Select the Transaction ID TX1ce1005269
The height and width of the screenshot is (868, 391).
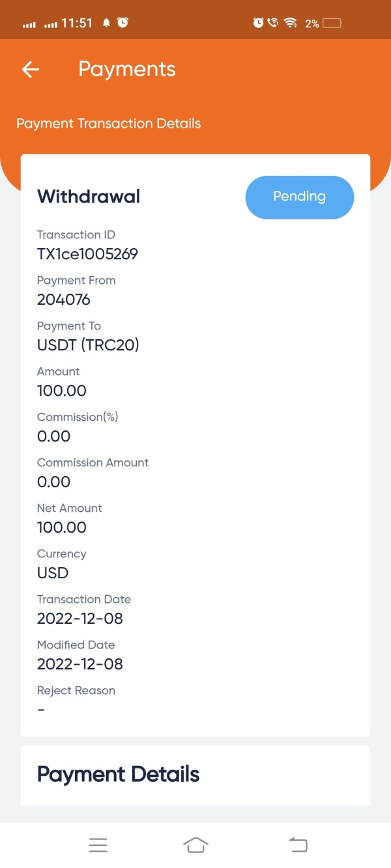(87, 254)
